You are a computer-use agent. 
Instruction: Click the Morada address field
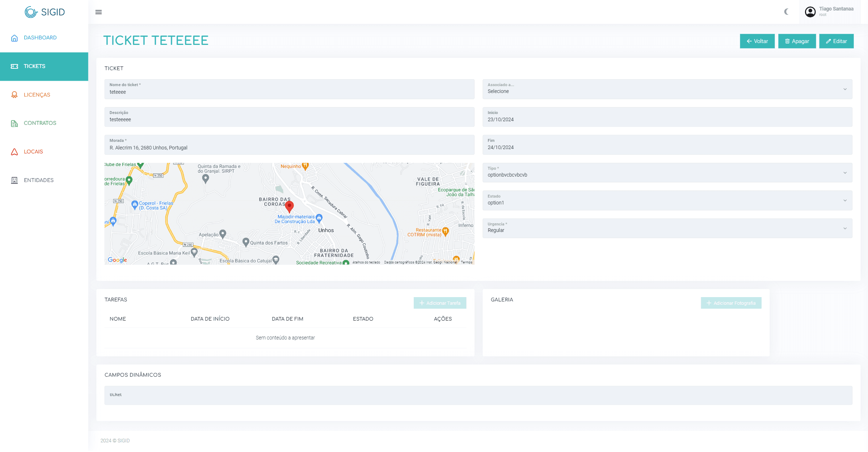tap(289, 145)
